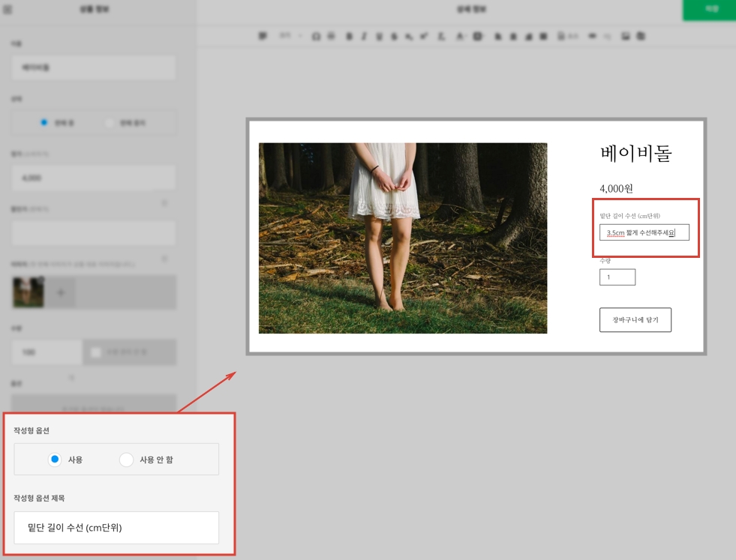Image resolution: width=736 pixels, height=560 pixels.
Task: Open the hamburger menu in the top-left corner
Action: point(8,10)
